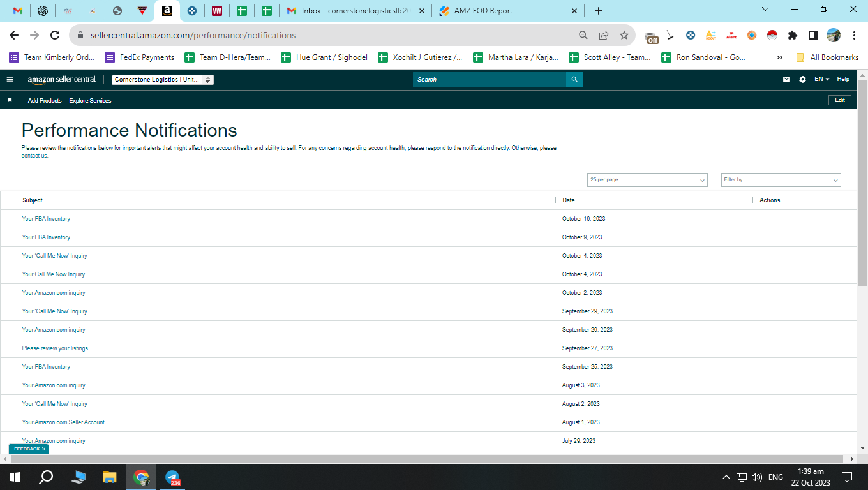Switch to the pinned globe icon tab
The width and height of the screenshot is (868, 490).
coord(117,11)
